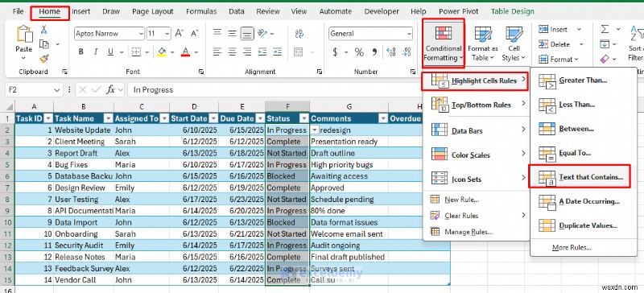
Task: Open Format as Table gallery
Action: pyautogui.click(x=482, y=43)
